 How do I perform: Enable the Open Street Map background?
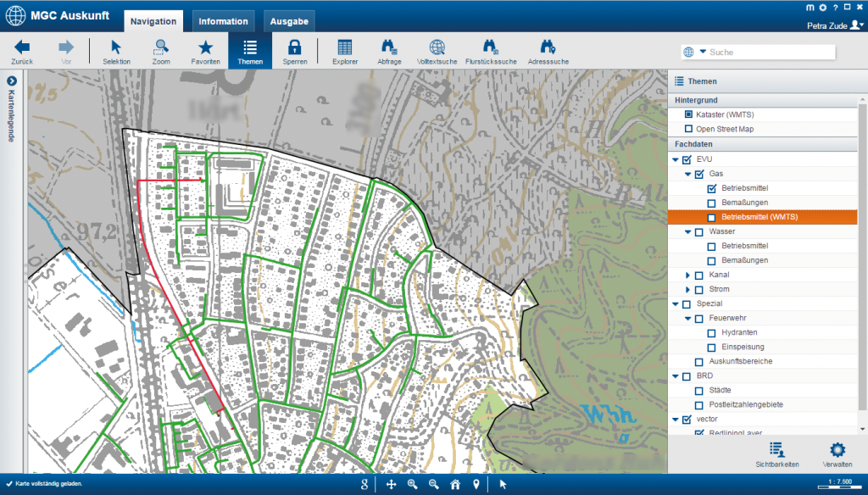[x=689, y=130]
